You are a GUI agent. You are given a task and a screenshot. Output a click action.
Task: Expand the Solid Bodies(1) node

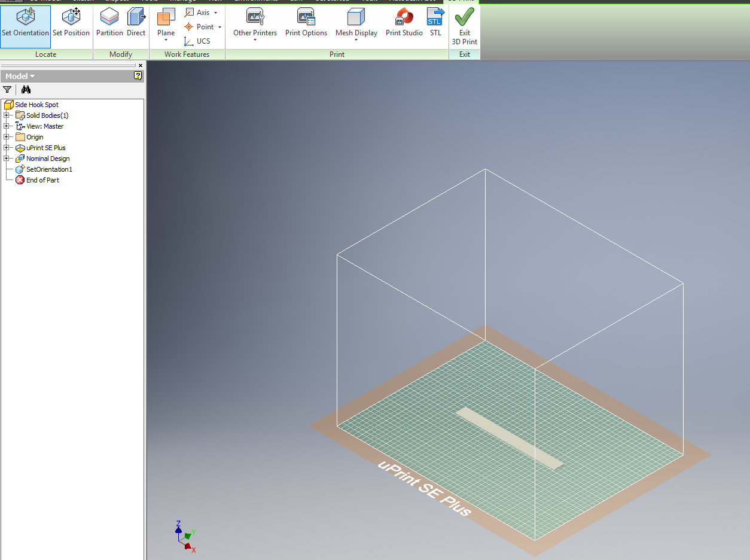6,115
